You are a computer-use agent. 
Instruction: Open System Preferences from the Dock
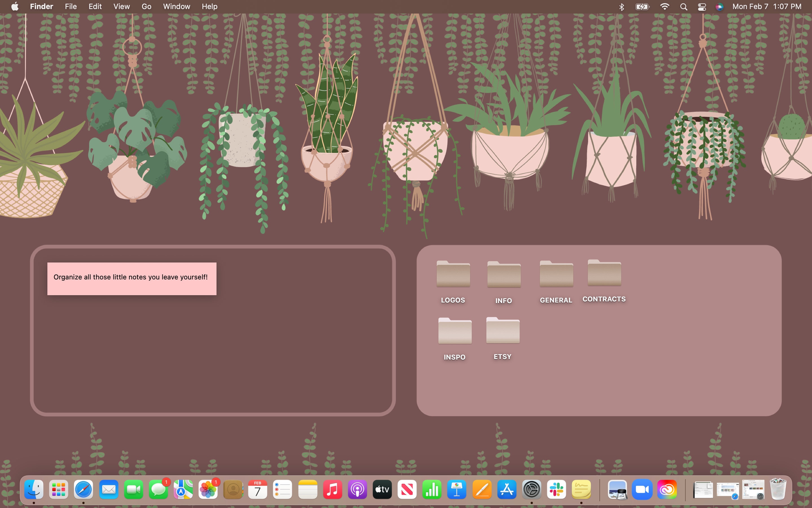pos(531,490)
